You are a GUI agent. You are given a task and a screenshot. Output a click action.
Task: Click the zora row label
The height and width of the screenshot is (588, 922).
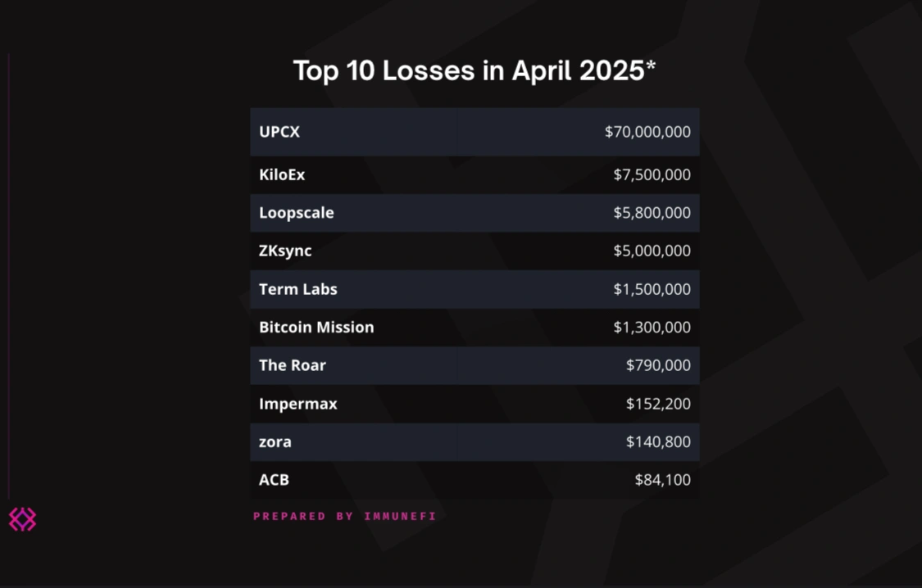coord(275,442)
